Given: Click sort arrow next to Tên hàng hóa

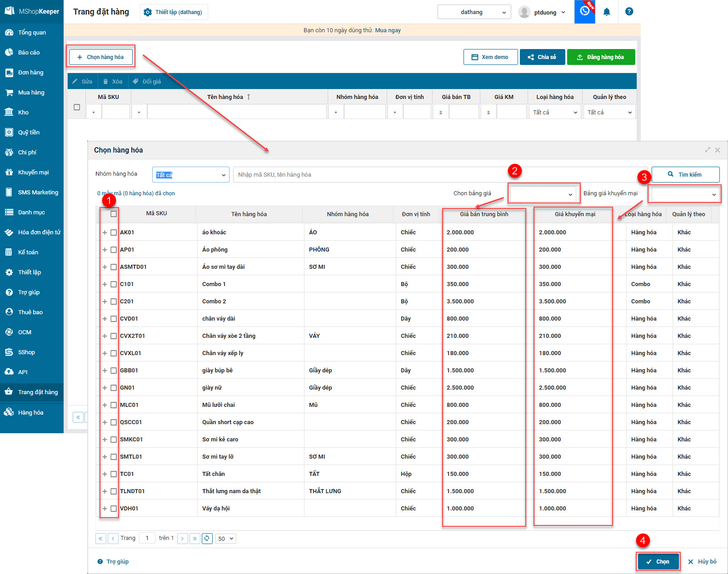Looking at the screenshot, I should tap(249, 97).
